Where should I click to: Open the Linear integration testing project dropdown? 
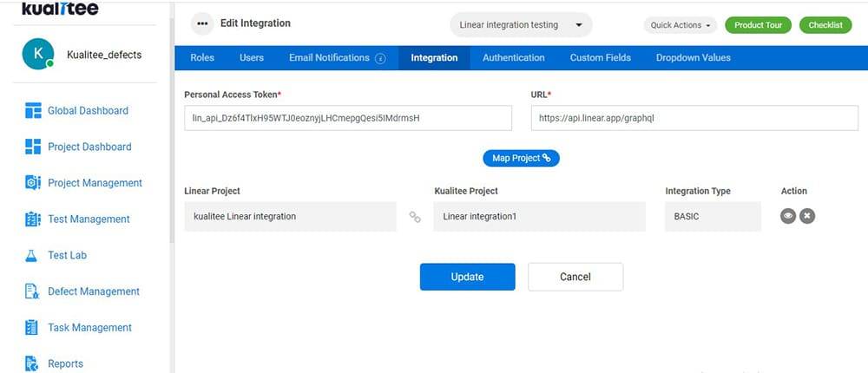(521, 25)
